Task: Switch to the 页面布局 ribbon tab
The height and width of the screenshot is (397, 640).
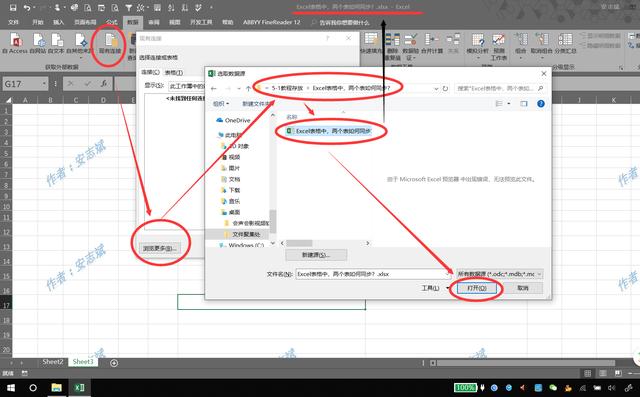Action: pos(85,22)
